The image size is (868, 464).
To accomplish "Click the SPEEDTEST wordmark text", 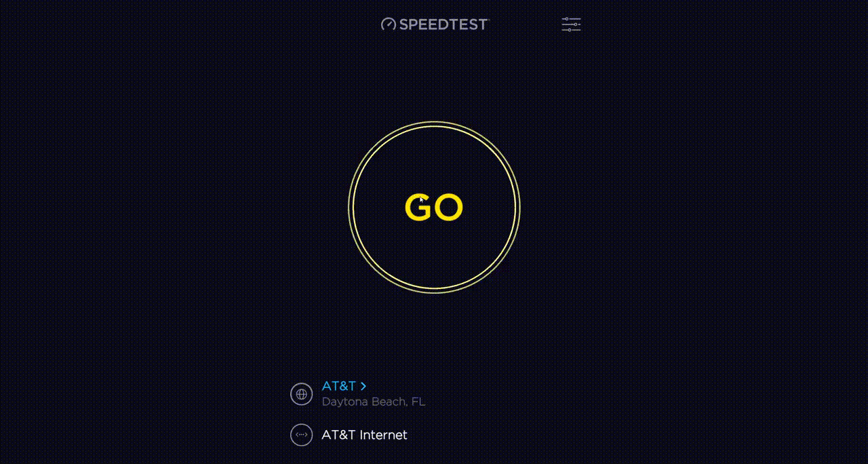I will [x=442, y=24].
